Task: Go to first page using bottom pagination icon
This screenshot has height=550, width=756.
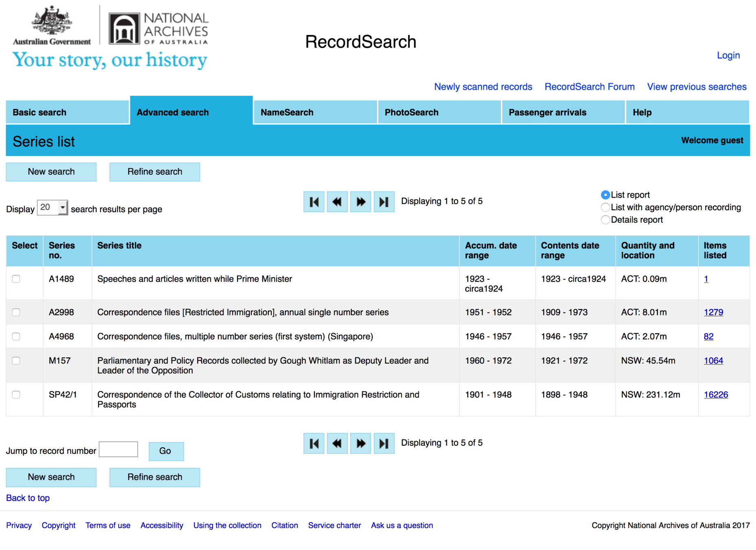Action: point(314,443)
